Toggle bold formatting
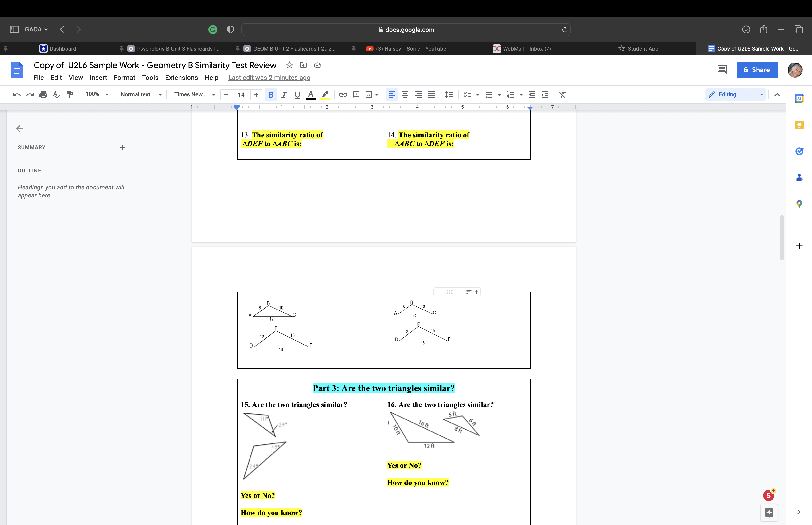Viewport: 812px width, 525px height. (x=271, y=94)
